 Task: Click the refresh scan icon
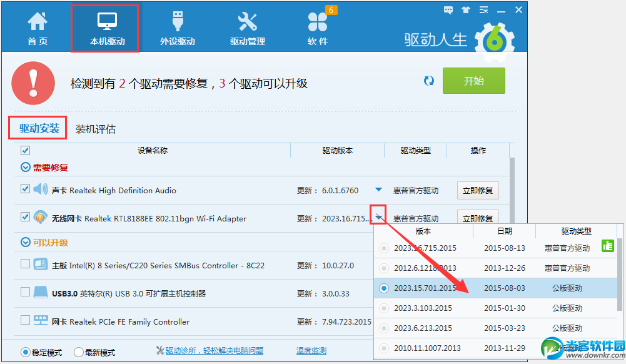pos(429,81)
